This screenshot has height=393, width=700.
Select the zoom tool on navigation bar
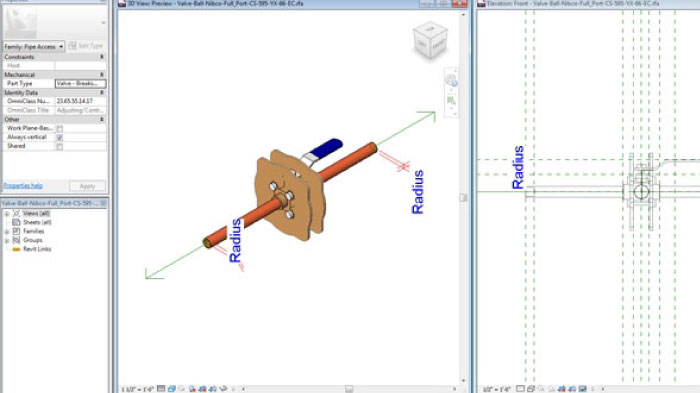pos(451,101)
